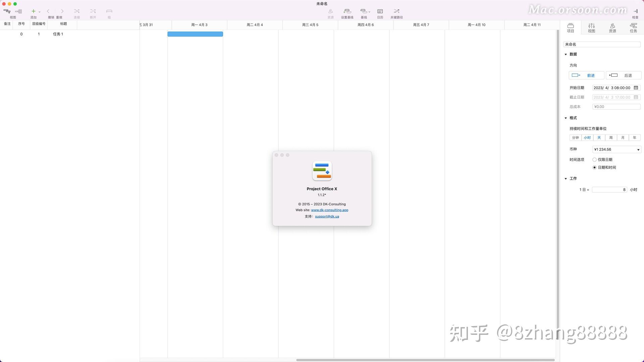Image resolution: width=644 pixels, height=362 pixels.
Task: Toggle direction to 后退 (backward)
Action: pos(624,75)
